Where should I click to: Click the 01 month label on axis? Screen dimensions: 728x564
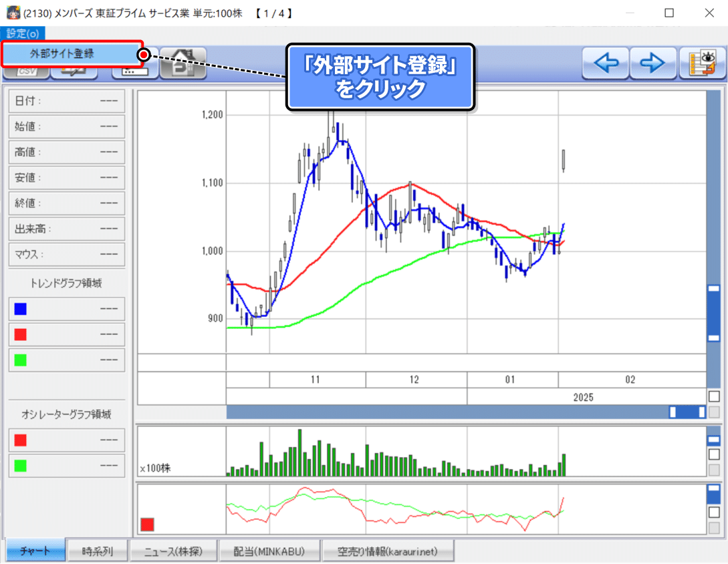[x=510, y=380]
